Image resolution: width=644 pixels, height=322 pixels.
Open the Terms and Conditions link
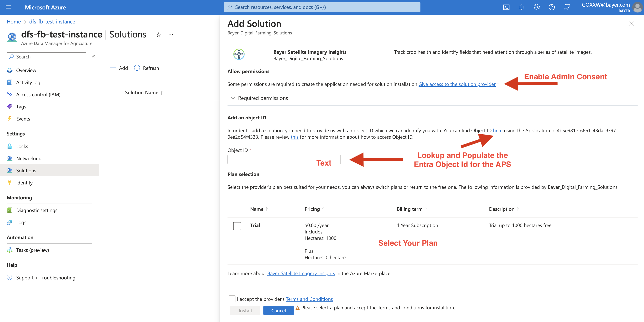309,299
